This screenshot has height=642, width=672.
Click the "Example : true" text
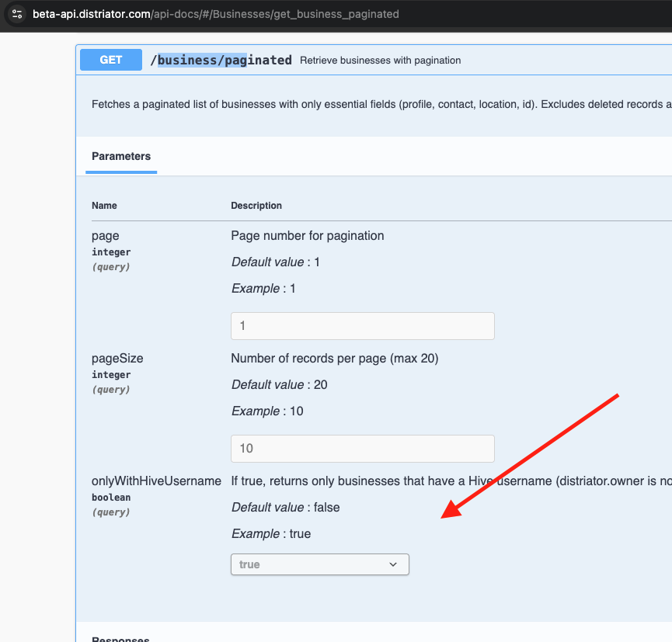[x=270, y=533]
